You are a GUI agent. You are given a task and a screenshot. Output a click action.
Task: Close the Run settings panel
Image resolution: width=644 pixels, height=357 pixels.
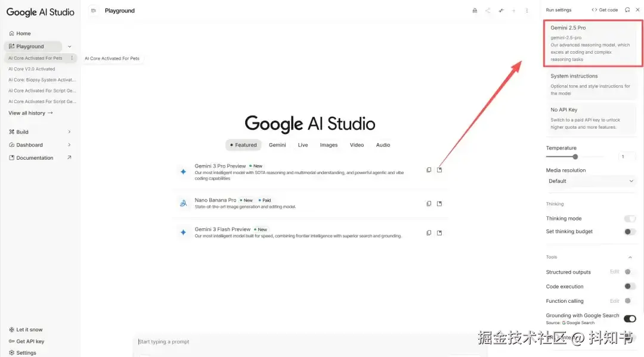click(x=637, y=10)
